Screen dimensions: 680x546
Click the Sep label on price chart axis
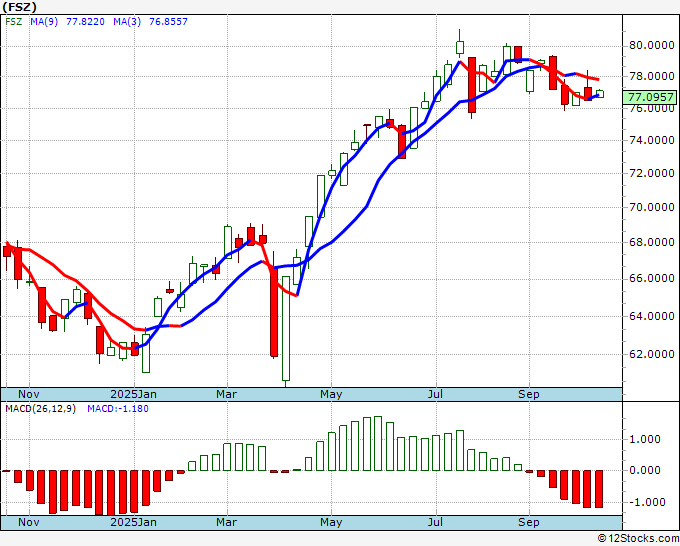click(529, 394)
